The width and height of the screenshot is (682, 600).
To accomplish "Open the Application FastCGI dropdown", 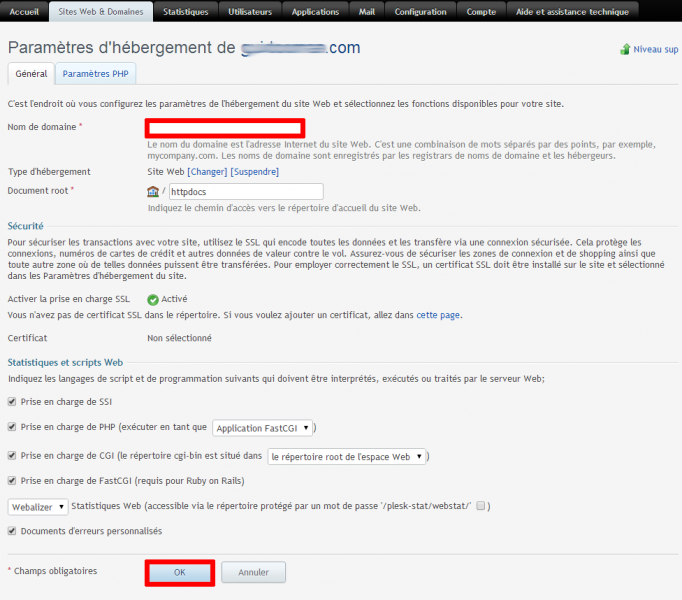I will pyautogui.click(x=263, y=428).
